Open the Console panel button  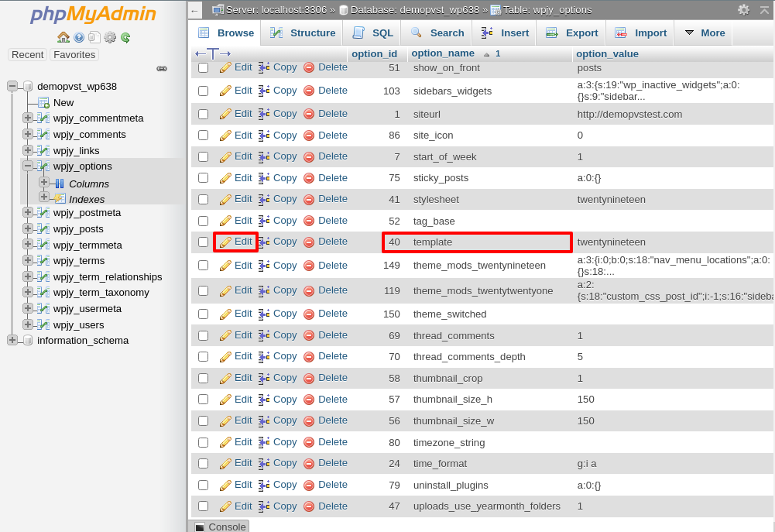(x=220, y=527)
